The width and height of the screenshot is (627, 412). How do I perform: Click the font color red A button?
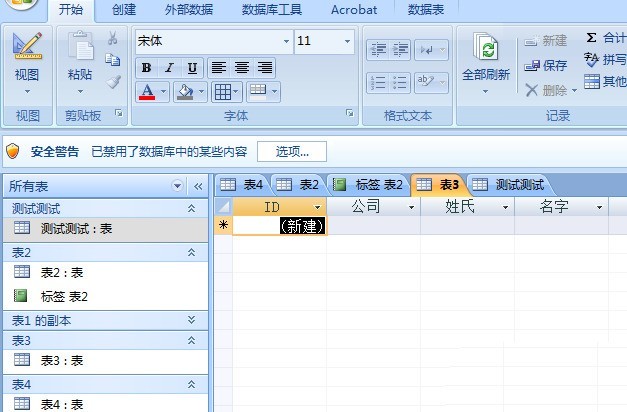click(147, 92)
